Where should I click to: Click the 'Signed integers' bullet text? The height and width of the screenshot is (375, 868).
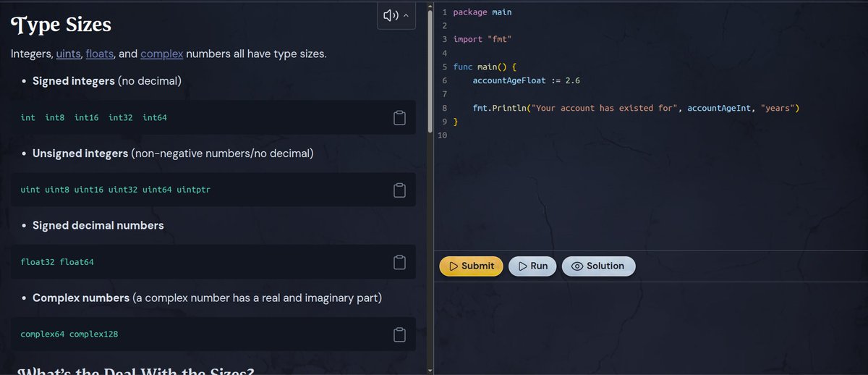(73, 81)
